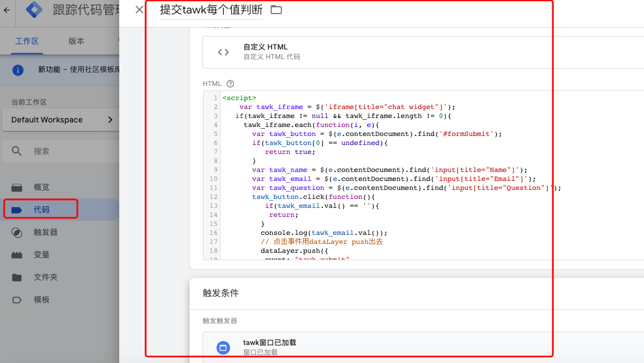The height and width of the screenshot is (363, 644).
Task: Open 触发器 in the sidebar
Action: pos(46,232)
